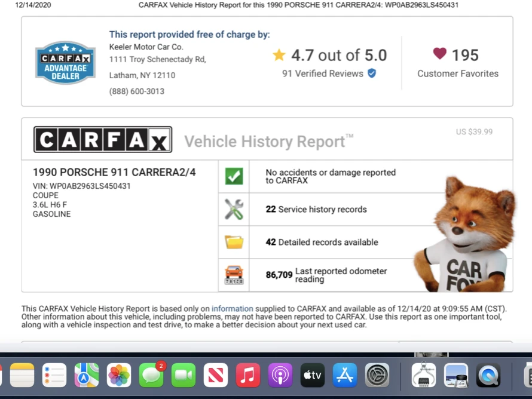The height and width of the screenshot is (399, 532).
Task: Open QuickTime Player from the dock
Action: [488, 375]
